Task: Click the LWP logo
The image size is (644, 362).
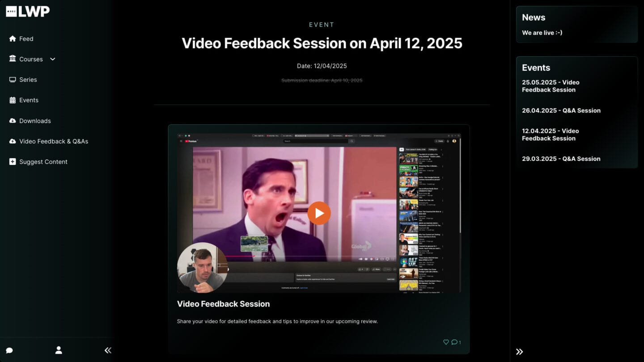Action: pyautogui.click(x=28, y=11)
